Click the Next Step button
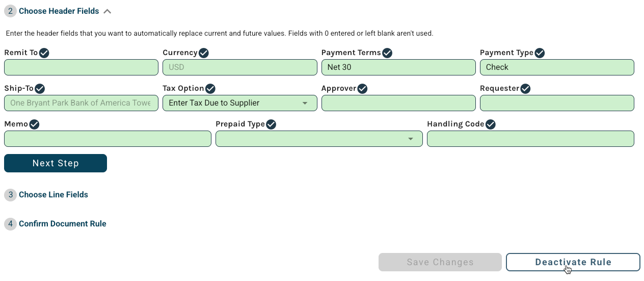 click(56, 163)
